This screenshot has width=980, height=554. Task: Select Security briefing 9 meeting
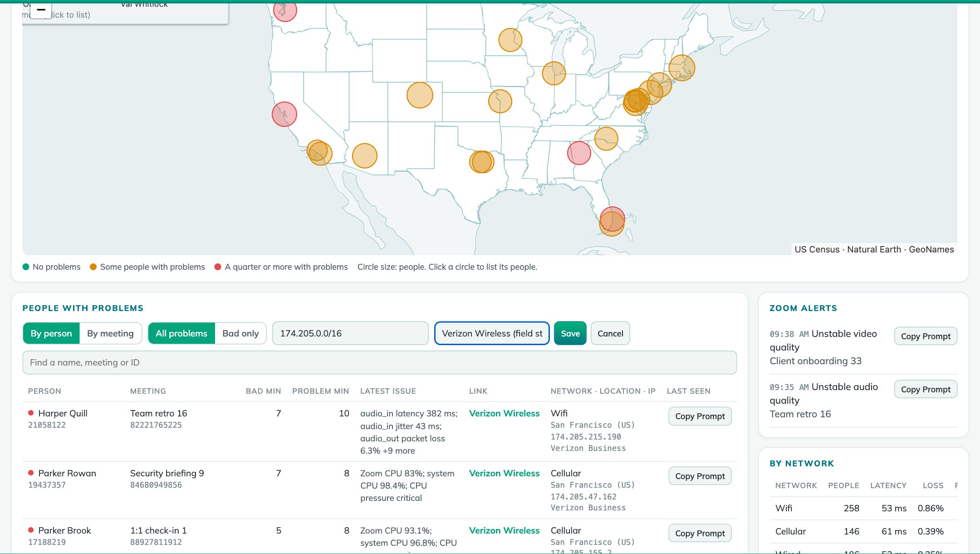[167, 473]
